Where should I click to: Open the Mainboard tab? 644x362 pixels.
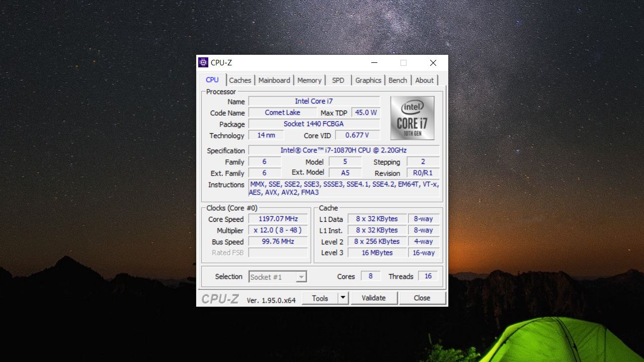pyautogui.click(x=274, y=80)
